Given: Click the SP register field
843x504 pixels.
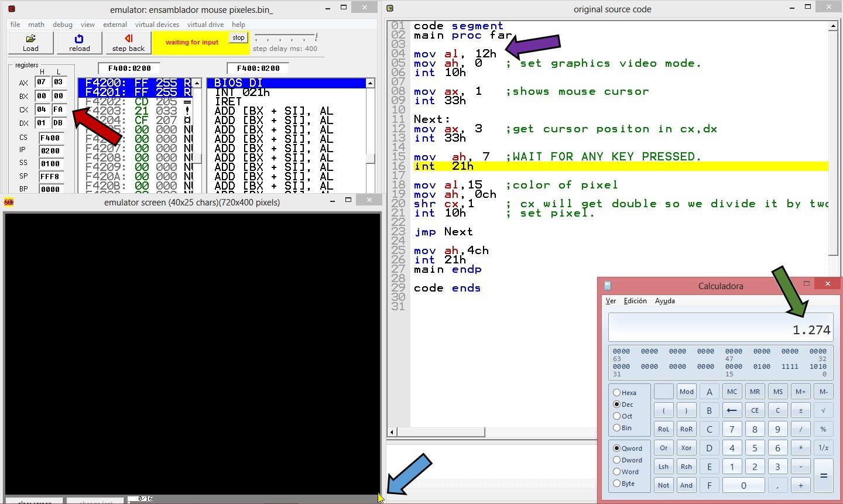Looking at the screenshot, I should (50, 176).
